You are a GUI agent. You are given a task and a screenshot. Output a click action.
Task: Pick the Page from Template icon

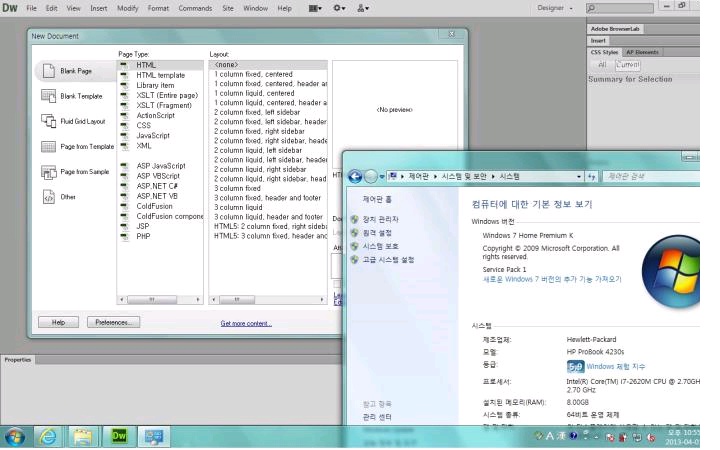pyautogui.click(x=49, y=146)
